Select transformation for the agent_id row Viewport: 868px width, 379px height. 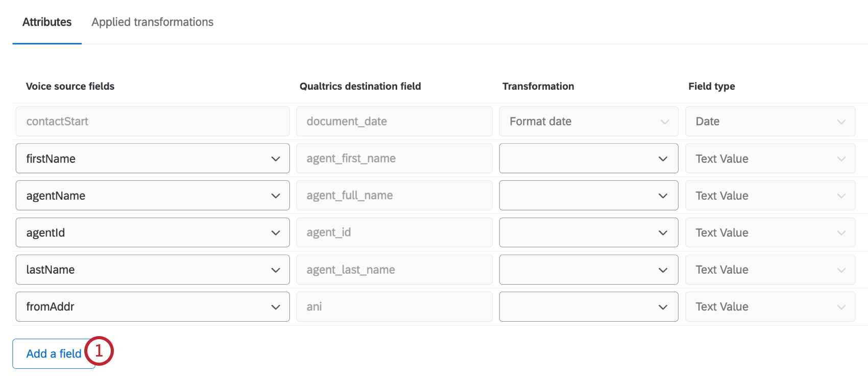588,232
